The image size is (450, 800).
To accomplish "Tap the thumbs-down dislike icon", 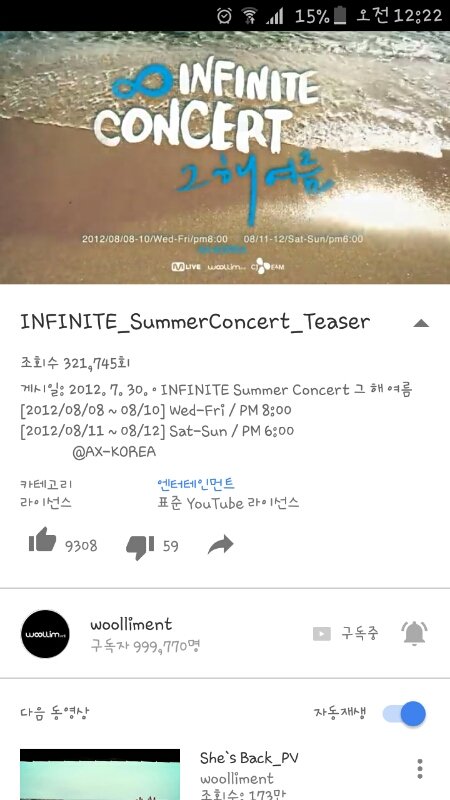I will 140,547.
